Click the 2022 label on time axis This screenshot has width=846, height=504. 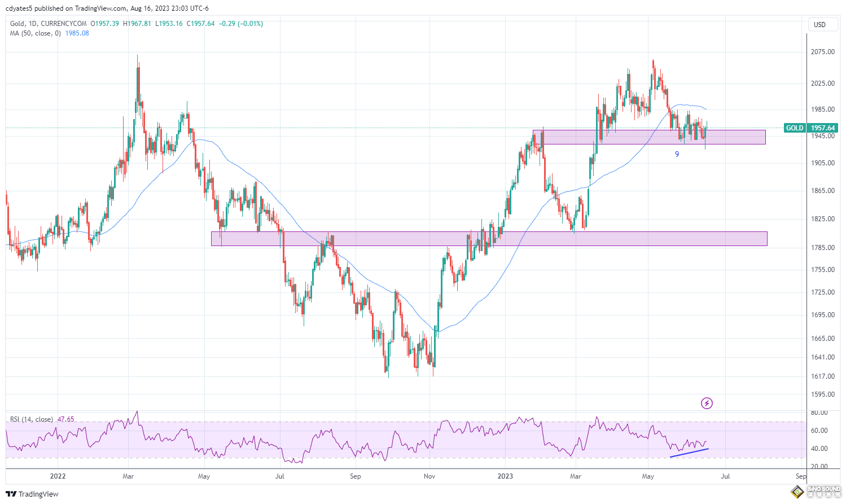point(58,476)
